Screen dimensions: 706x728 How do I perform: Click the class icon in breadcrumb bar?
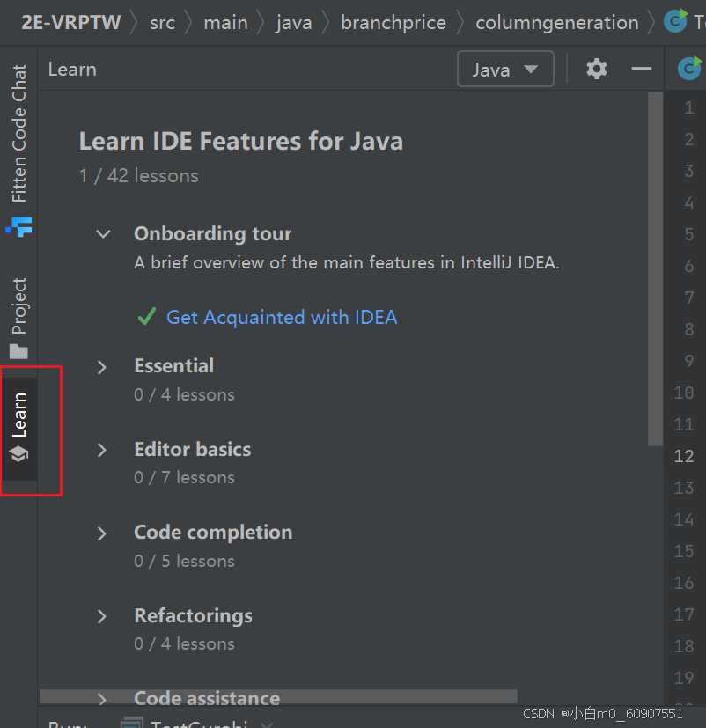(x=676, y=21)
